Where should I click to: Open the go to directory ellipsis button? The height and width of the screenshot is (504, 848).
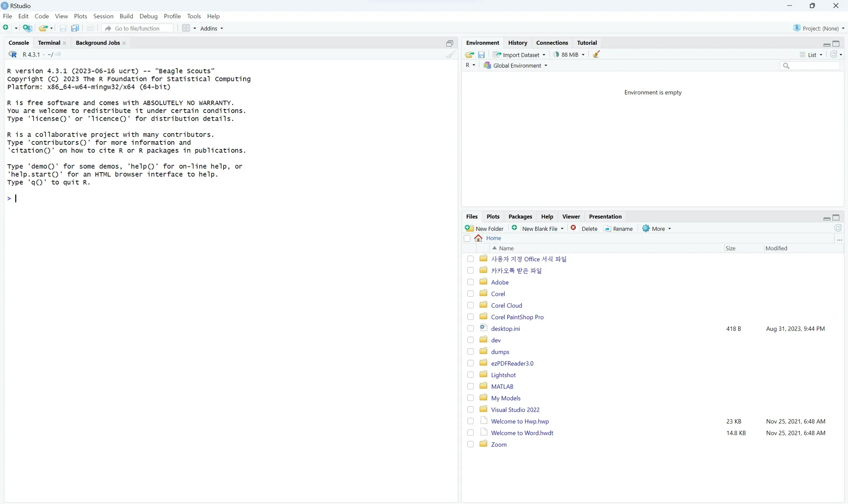(839, 239)
